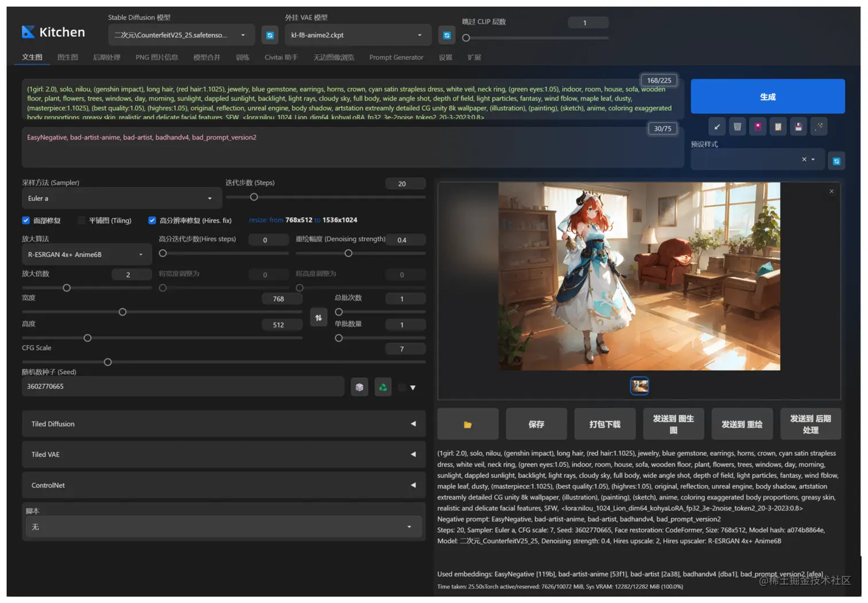Screen dimensions: 868x603
Task: Clear the preset styles selection with X
Action: pos(804,159)
